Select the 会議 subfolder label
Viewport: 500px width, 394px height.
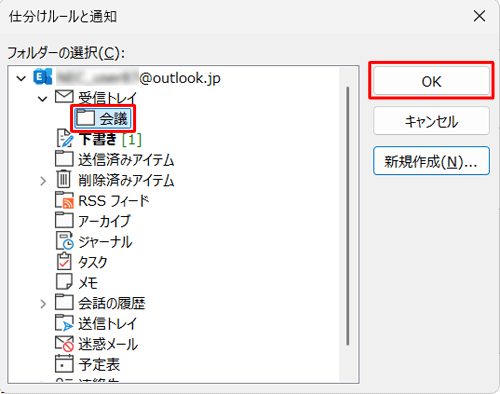point(114,118)
